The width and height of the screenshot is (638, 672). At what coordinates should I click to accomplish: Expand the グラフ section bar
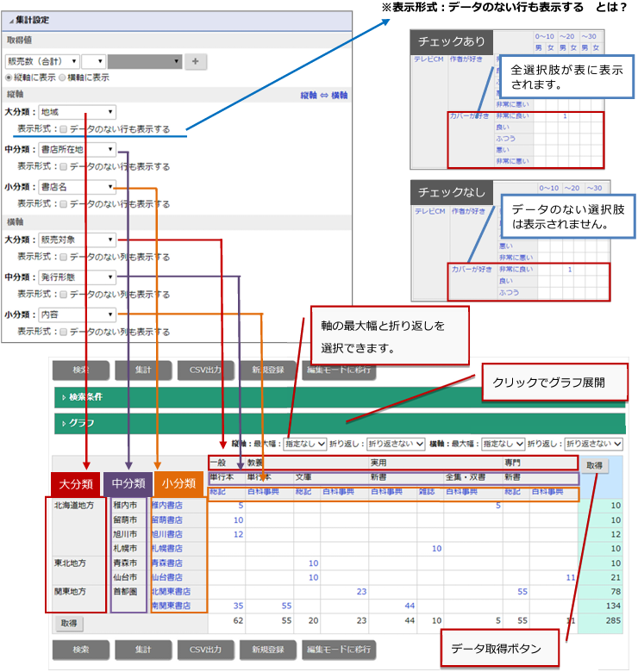pos(340,423)
